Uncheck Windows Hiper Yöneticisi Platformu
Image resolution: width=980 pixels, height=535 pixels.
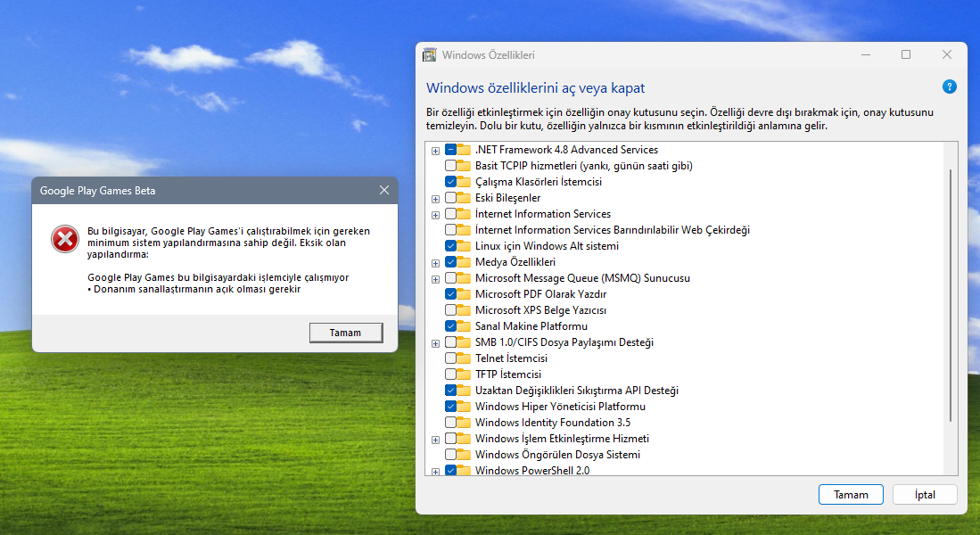(450, 407)
